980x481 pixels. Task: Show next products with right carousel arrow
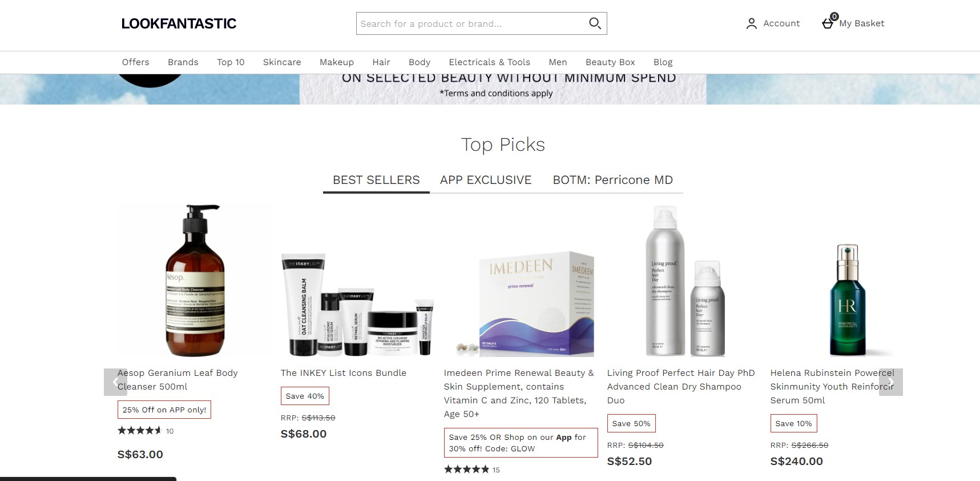pyautogui.click(x=891, y=382)
